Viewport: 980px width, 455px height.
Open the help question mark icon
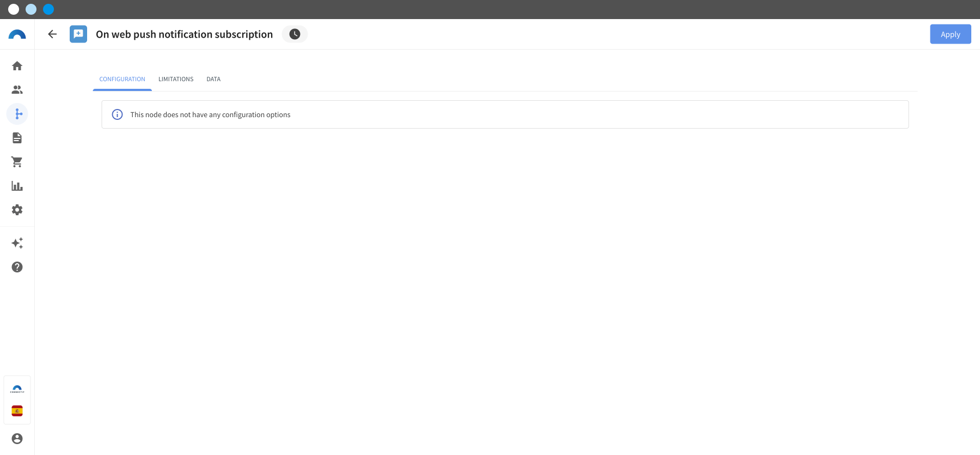tap(17, 267)
